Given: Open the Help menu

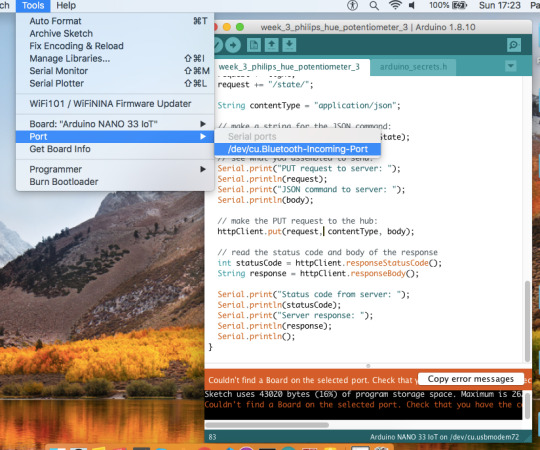Looking at the screenshot, I should [66, 6].
